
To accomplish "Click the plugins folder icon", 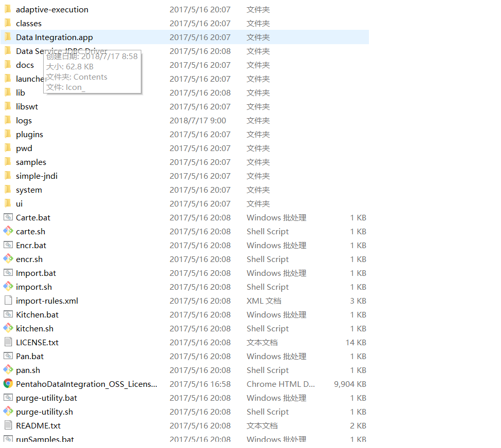I will pos(8,134).
